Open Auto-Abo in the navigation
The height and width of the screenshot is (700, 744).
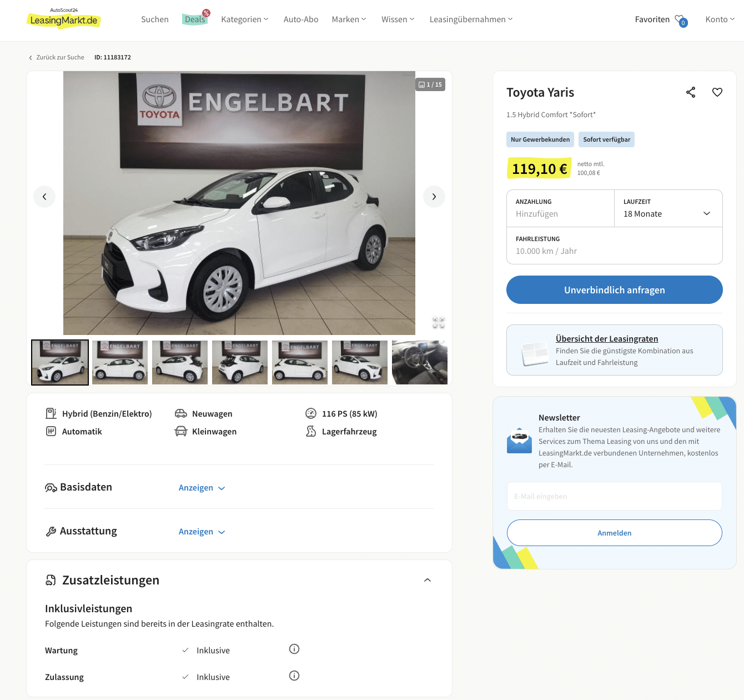301,19
